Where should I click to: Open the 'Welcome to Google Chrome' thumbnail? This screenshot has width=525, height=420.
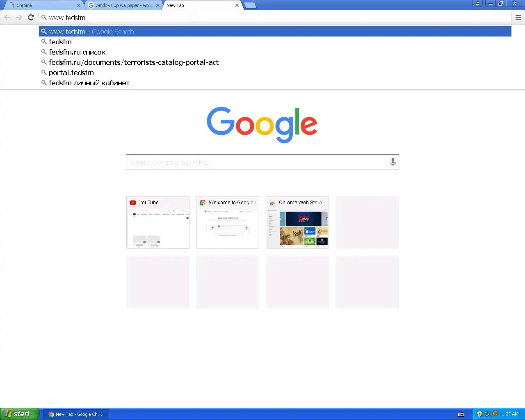tap(228, 222)
